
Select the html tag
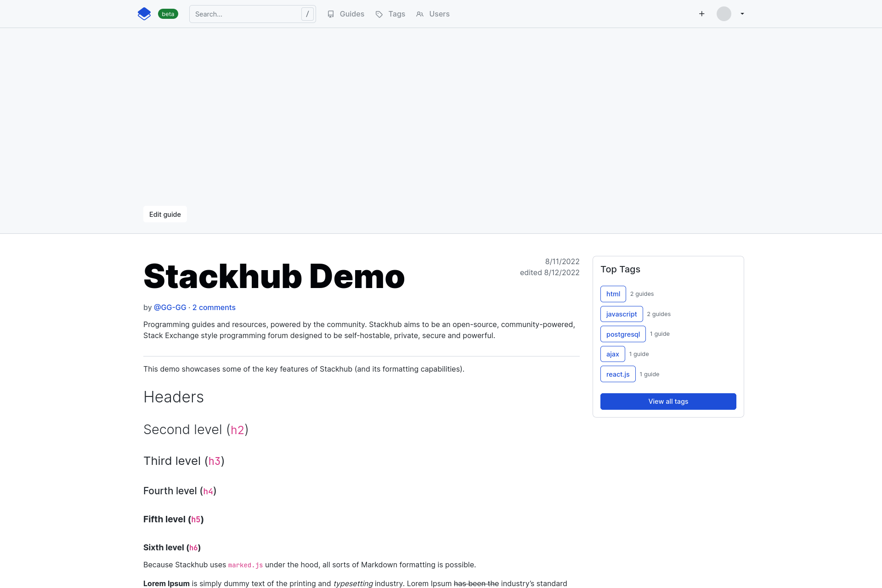(x=613, y=294)
